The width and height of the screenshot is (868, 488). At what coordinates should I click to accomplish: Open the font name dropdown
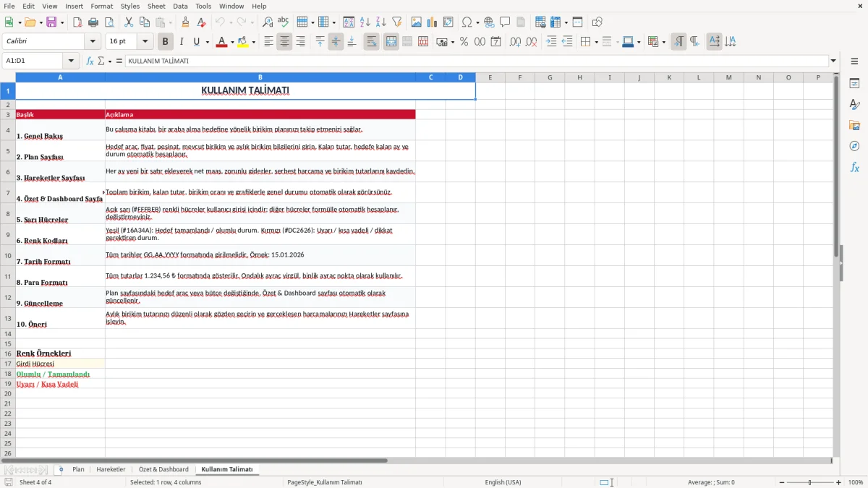(x=93, y=42)
